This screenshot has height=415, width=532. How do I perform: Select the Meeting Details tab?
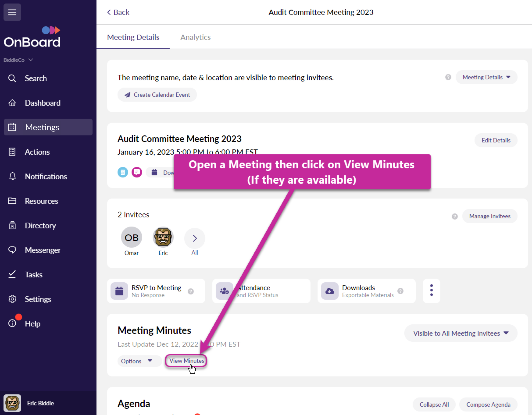coord(133,37)
